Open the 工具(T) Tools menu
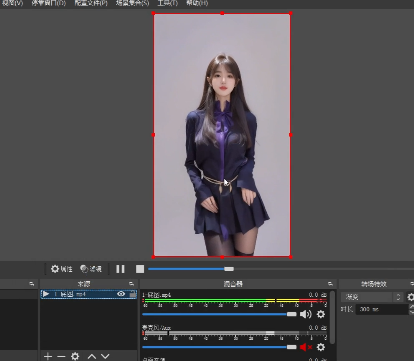Screen dimensions: 414x361 click(x=168, y=3)
